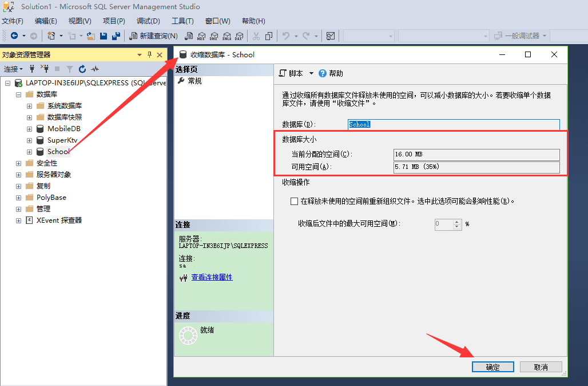The width and height of the screenshot is (588, 386).
Task: Click the Filter funnel icon in Object Explorer
Action: (70, 69)
